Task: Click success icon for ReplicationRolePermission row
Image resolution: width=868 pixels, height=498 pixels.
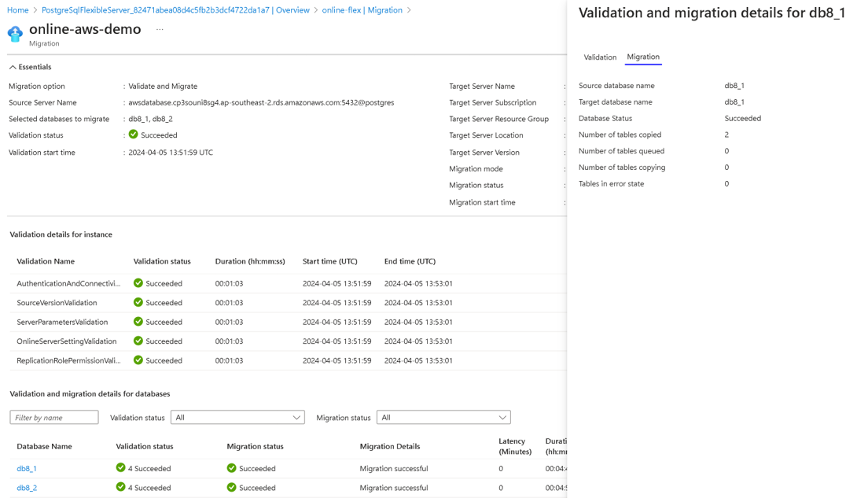Action: coord(138,360)
